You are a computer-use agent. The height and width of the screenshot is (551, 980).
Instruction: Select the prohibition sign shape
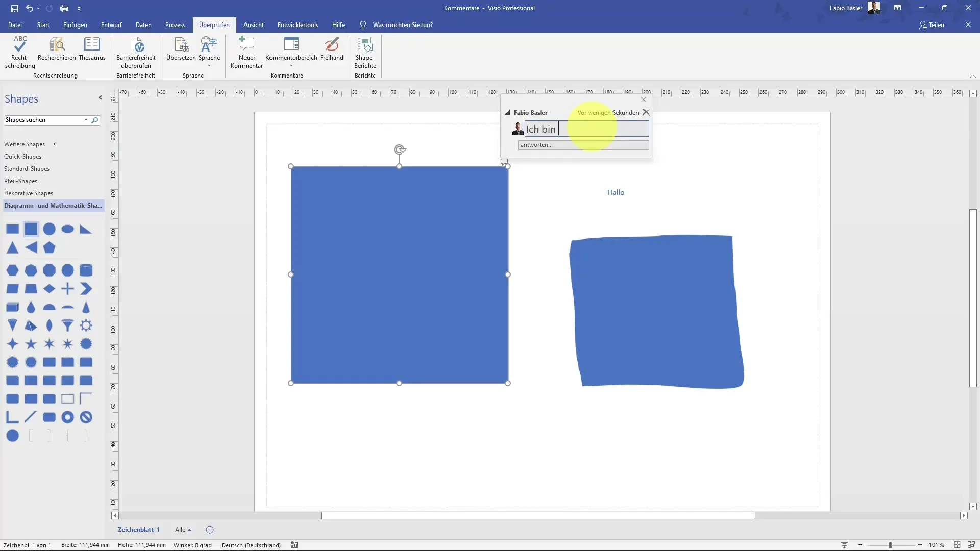point(86,417)
